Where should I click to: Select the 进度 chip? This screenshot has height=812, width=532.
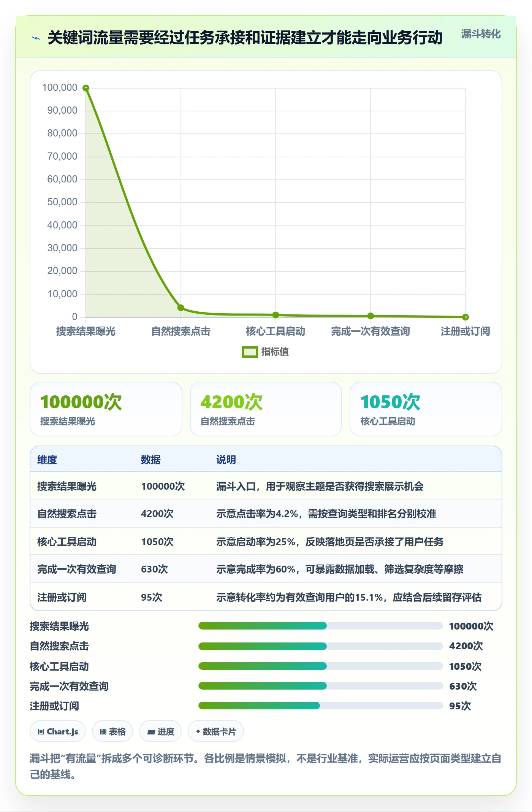pyautogui.click(x=160, y=731)
